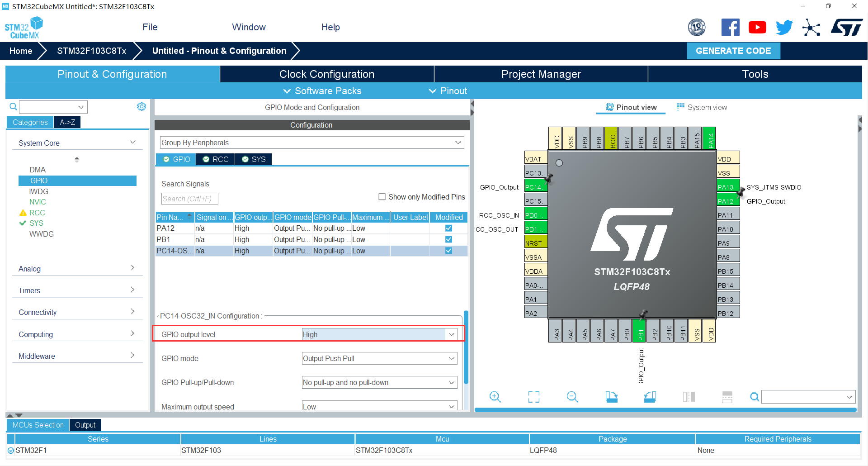This screenshot has width=868, height=466.
Task: Click the vertical split layout icon
Action: 727,397
